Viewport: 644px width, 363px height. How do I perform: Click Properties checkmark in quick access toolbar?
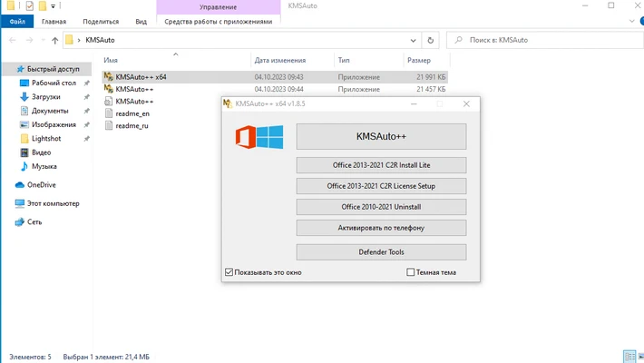pos(30,5)
